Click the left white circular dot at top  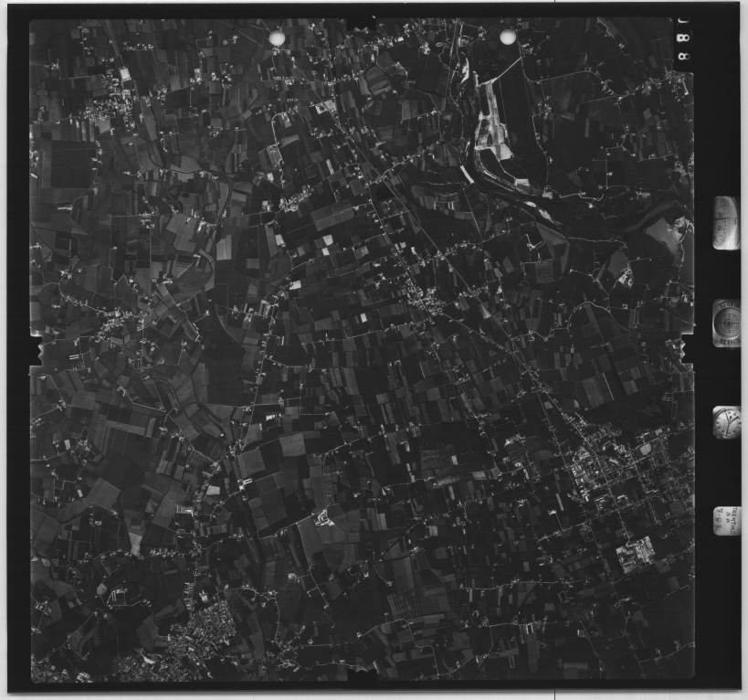277,37
